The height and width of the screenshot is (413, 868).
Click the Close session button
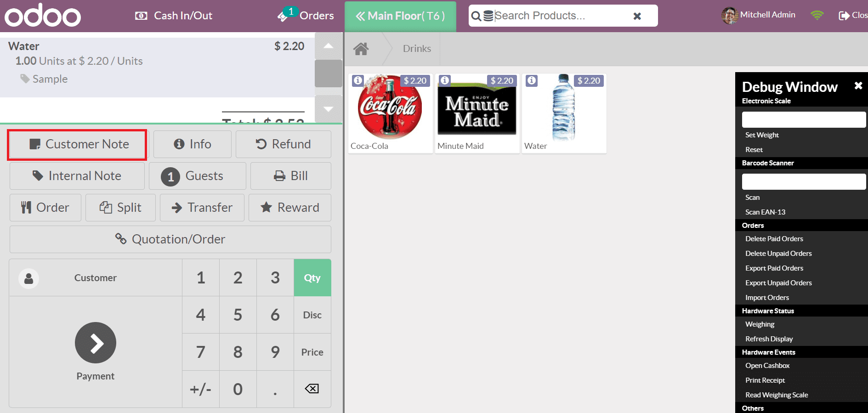[x=853, y=16]
